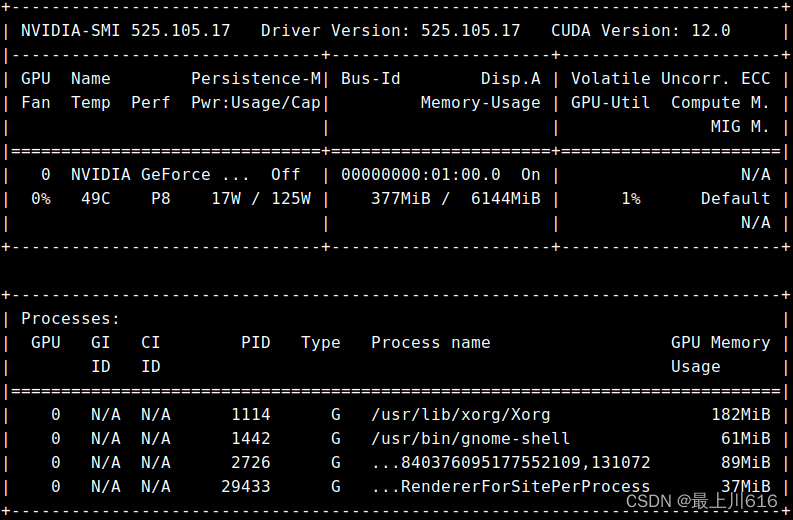Select the 17W / 125W power reading
Image resolution: width=793 pixels, height=520 pixels.
[261, 198]
